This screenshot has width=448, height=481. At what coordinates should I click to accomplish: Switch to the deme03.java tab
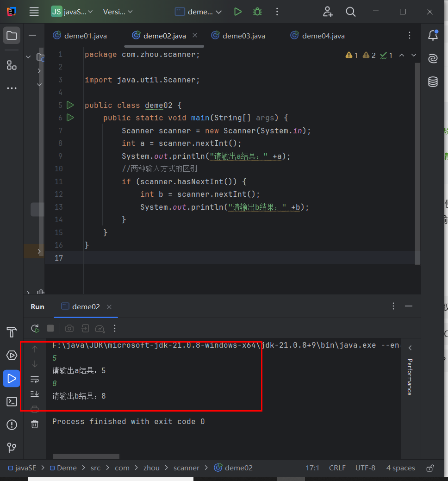pyautogui.click(x=243, y=35)
